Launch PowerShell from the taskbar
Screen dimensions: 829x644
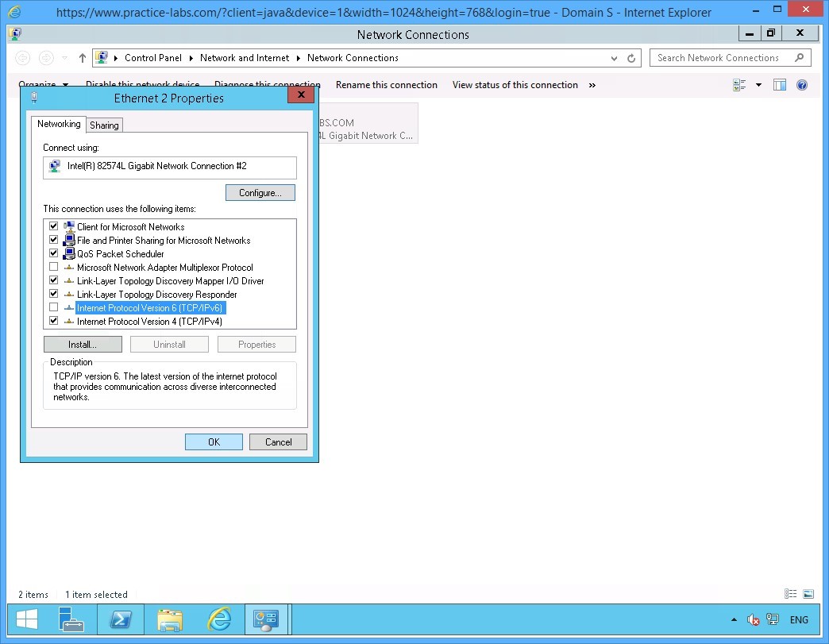(121, 619)
